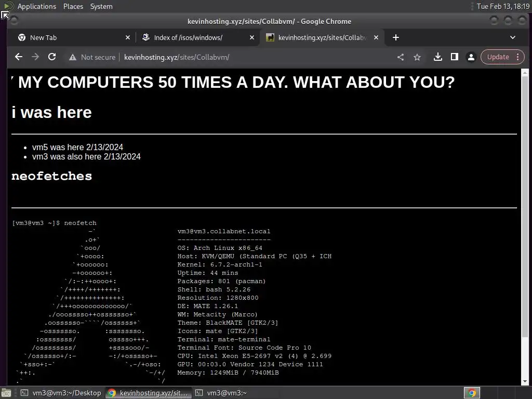Click the Chrome icon in the bottom-right tray
The width and height of the screenshot is (532, 399).
click(472, 393)
